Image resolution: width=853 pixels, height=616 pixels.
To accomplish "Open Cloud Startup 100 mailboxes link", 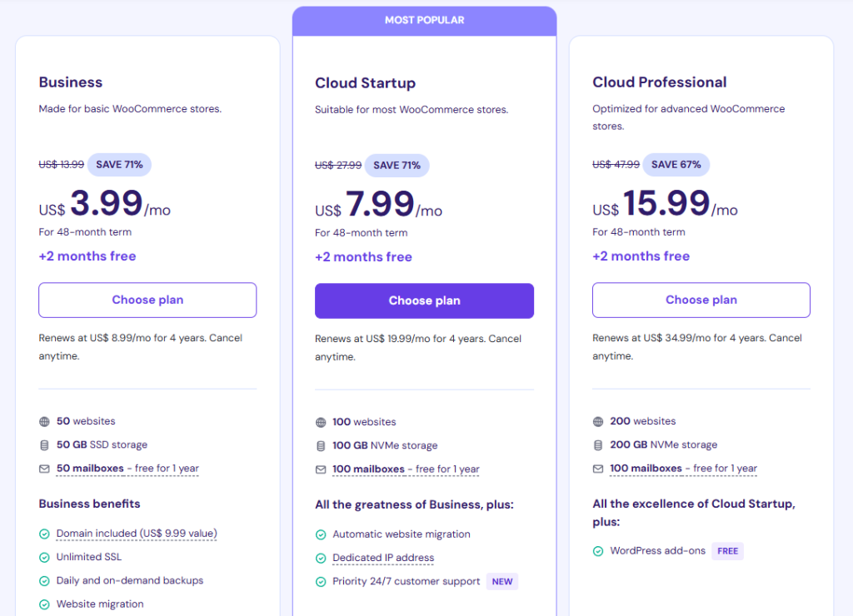I will [x=406, y=469].
